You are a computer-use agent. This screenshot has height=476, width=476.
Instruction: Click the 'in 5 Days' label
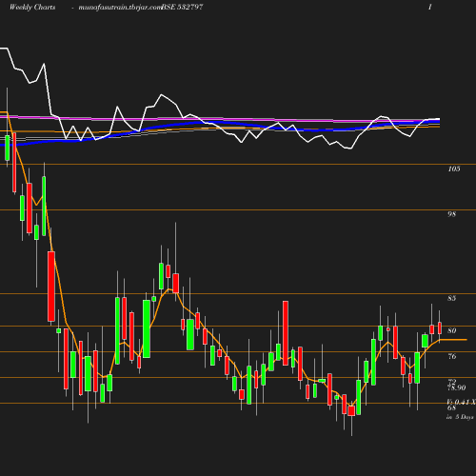point(460,417)
